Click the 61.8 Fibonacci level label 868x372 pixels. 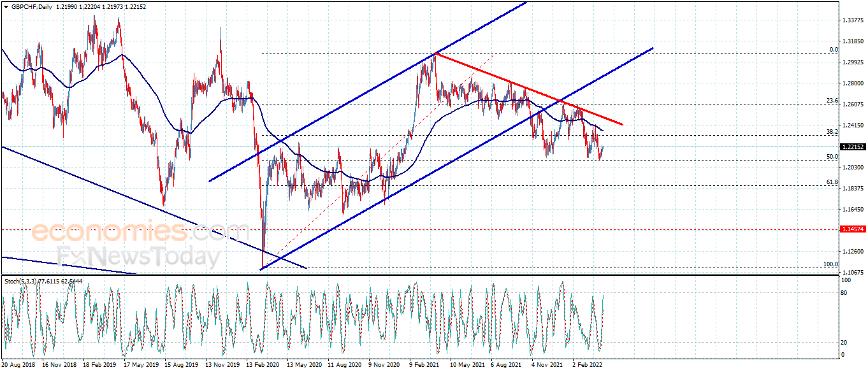(x=832, y=182)
